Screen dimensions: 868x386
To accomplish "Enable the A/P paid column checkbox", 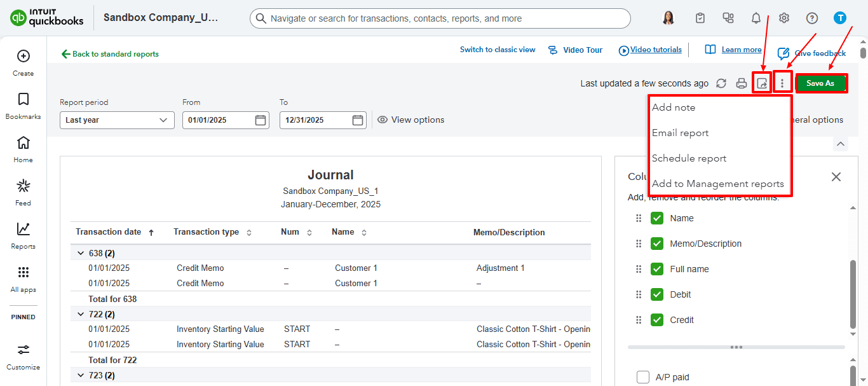I will tap(643, 377).
